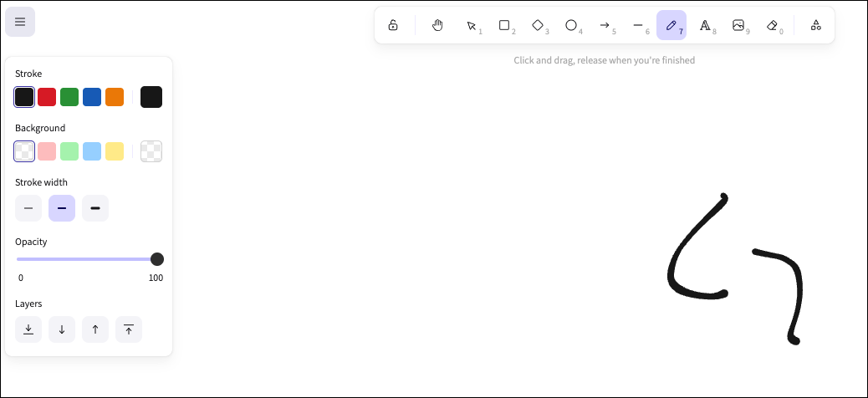The image size is (868, 398).
Task: Select the Selection arrow tool
Action: [471, 25]
